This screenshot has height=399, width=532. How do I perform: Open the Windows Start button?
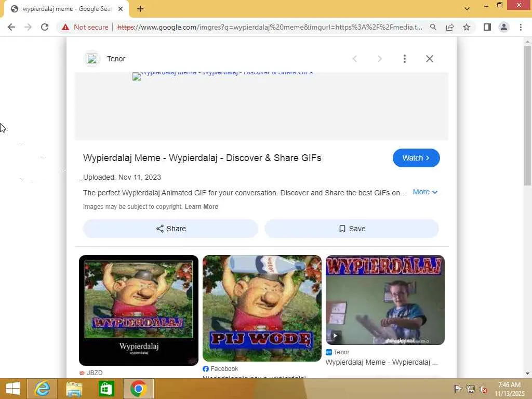(x=13, y=389)
